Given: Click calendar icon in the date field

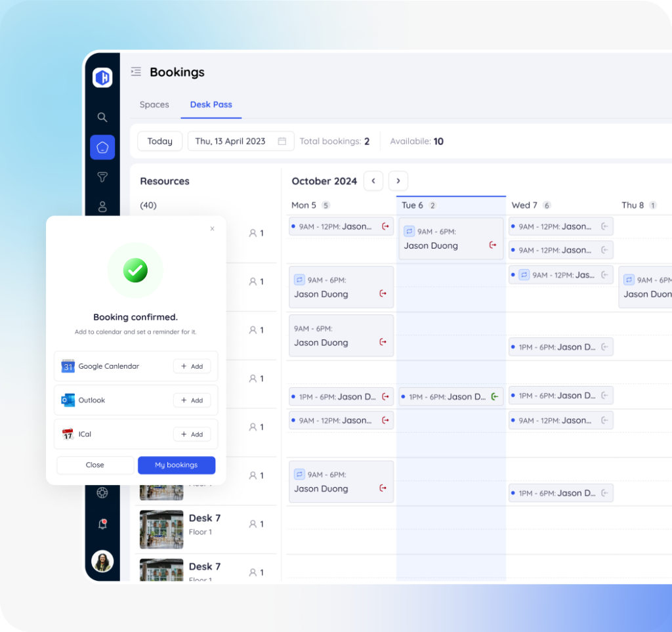Looking at the screenshot, I should coord(282,141).
